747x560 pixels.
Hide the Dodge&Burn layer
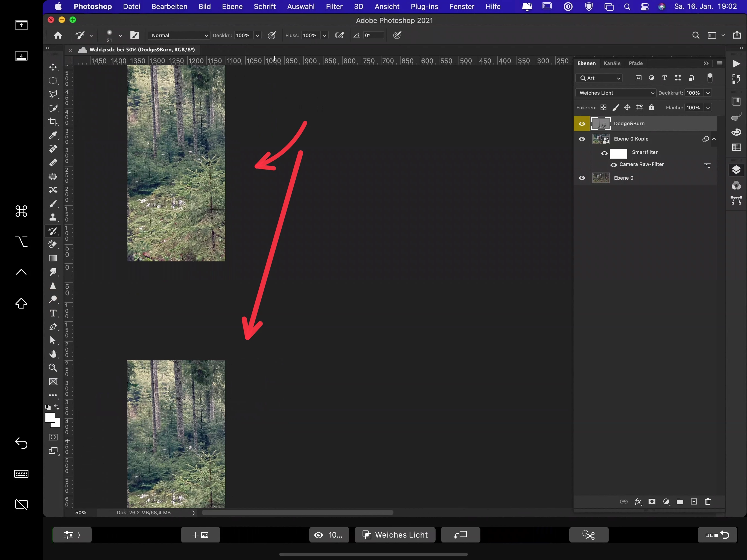pyautogui.click(x=582, y=124)
